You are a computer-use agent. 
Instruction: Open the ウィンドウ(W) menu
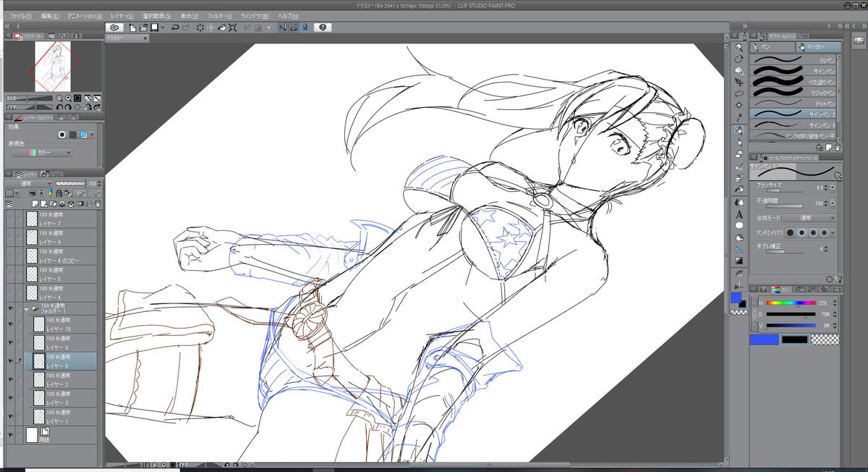255,15
